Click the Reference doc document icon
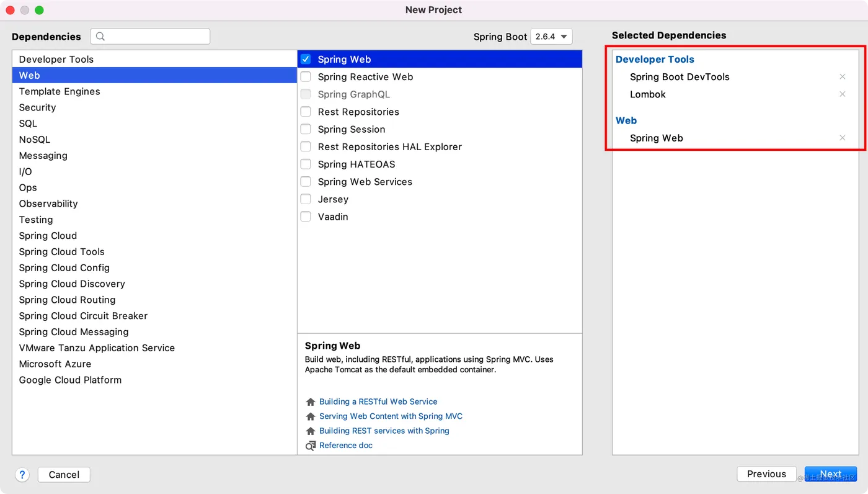 [311, 446]
